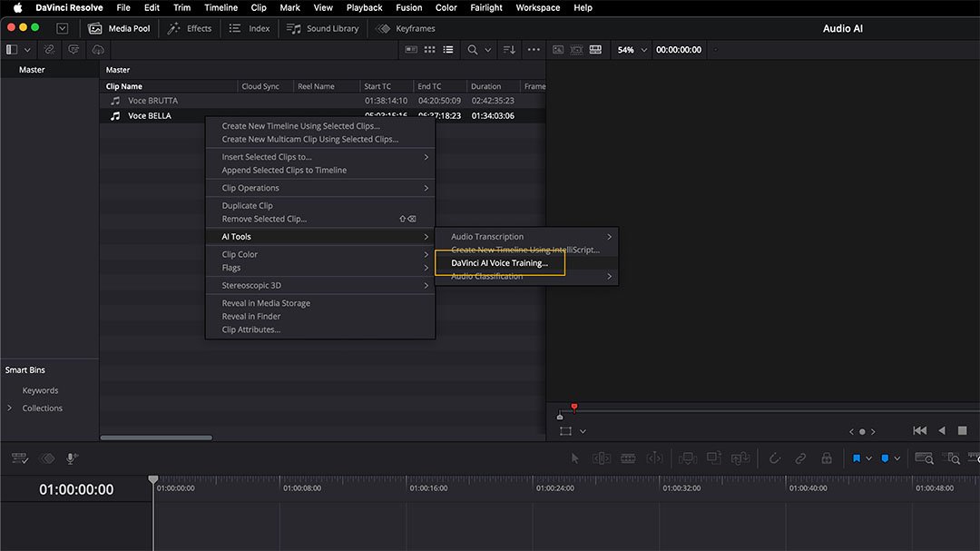This screenshot has width=980, height=551.
Task: Sort by the Clip Name column header
Action: [x=123, y=86]
